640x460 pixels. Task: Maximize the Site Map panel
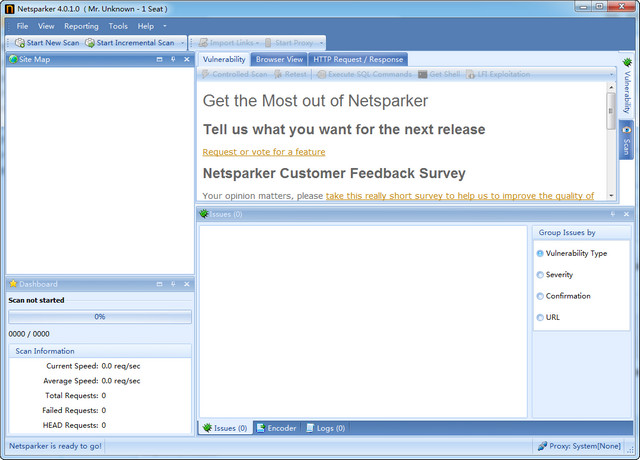pos(160,60)
